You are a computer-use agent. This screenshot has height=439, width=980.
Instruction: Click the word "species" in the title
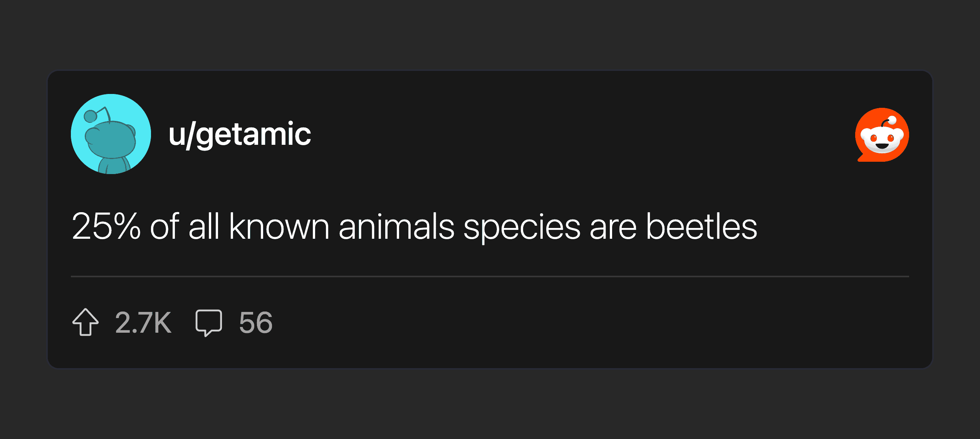coord(522,227)
